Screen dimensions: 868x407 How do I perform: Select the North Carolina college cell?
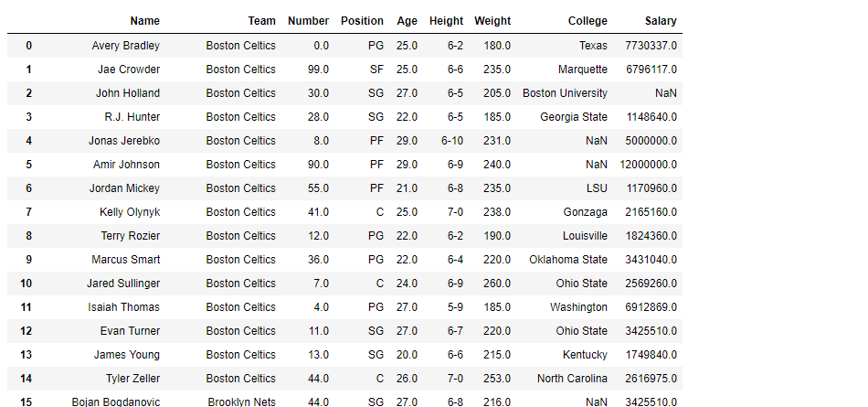[x=572, y=379]
